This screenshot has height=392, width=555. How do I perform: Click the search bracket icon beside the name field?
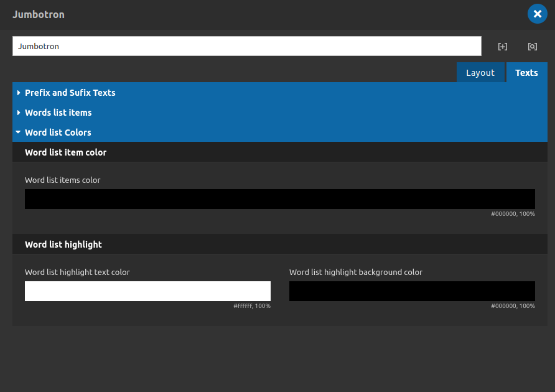(x=533, y=47)
